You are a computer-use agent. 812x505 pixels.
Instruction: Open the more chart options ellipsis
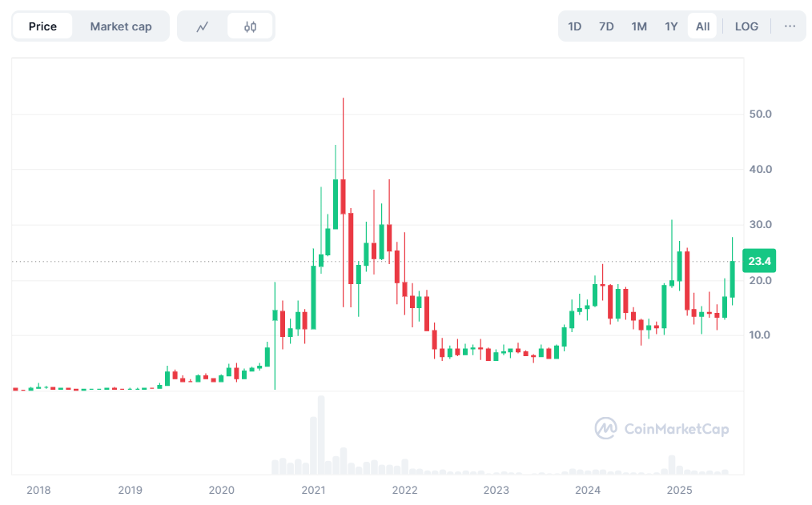click(790, 26)
